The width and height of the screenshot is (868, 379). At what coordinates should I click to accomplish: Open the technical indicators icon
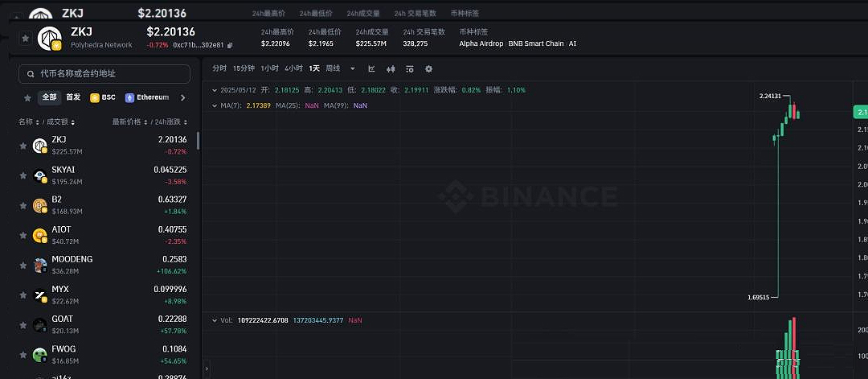(x=410, y=68)
